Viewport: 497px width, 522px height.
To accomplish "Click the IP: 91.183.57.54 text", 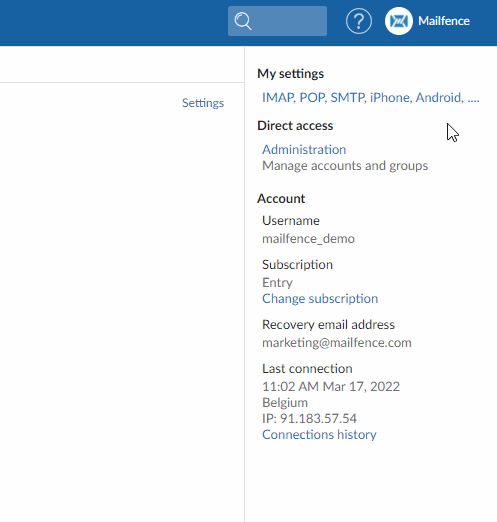I will 309,419.
